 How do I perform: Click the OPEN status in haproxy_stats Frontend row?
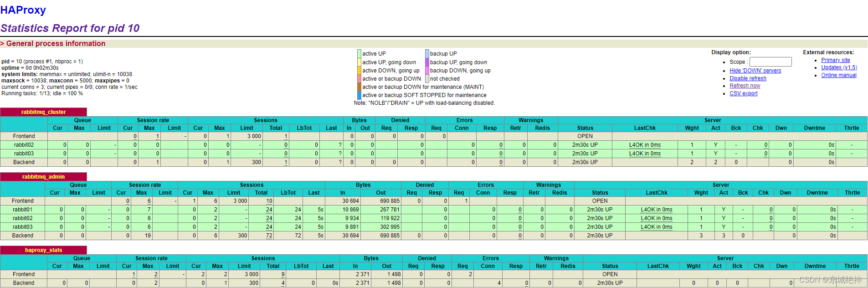tap(610, 274)
